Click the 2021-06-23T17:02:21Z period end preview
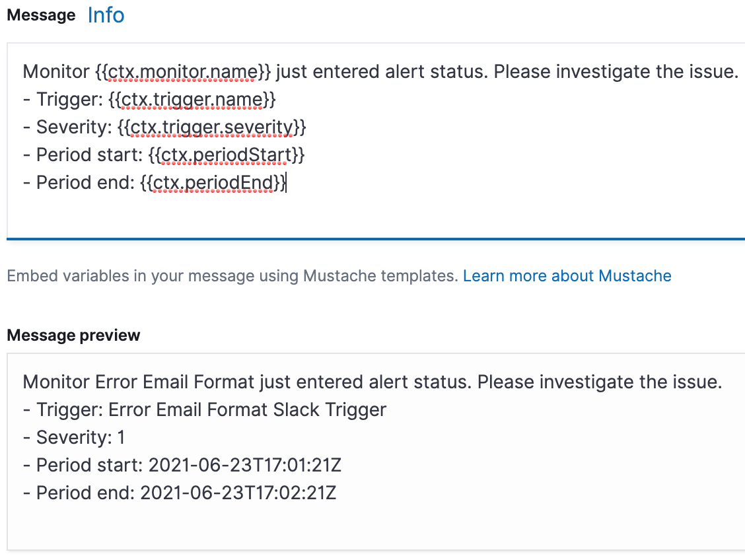This screenshot has width=745, height=560. coord(238,493)
